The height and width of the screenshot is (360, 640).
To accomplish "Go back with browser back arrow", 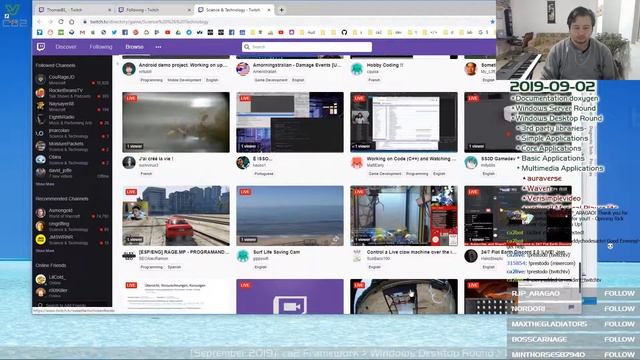I will tap(40, 22).
